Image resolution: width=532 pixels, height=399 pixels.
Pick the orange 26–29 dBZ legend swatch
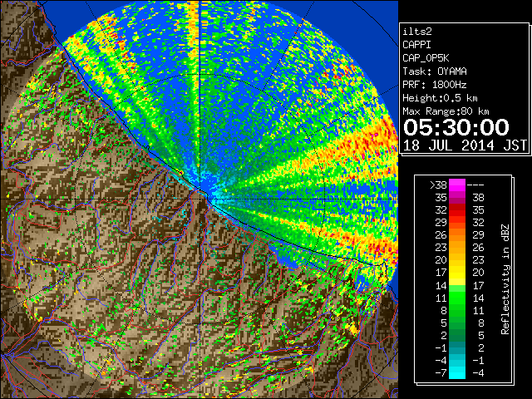457,235
